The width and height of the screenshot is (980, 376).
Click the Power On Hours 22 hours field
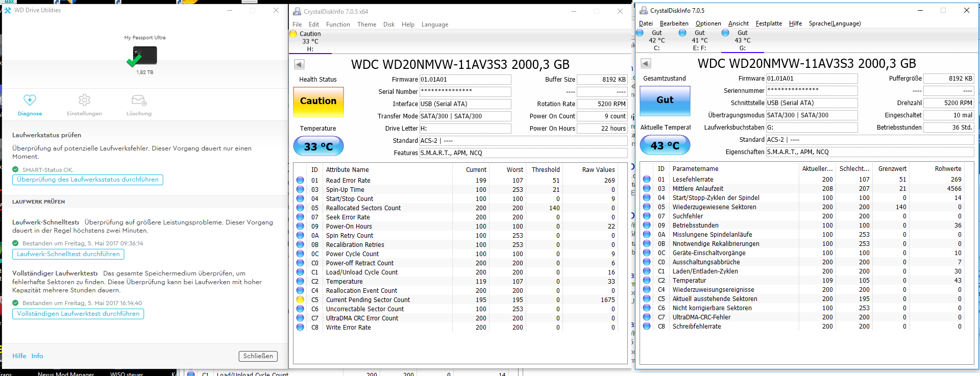click(x=602, y=129)
